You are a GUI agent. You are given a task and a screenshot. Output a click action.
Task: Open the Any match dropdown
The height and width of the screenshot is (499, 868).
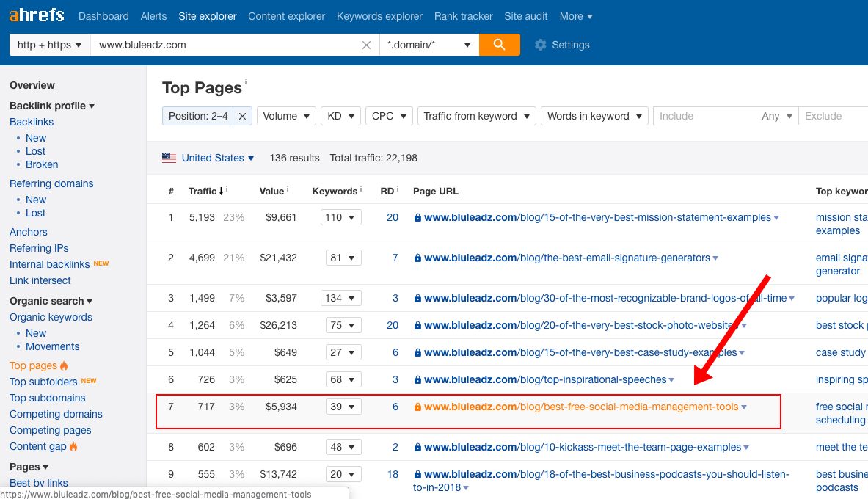pos(777,116)
